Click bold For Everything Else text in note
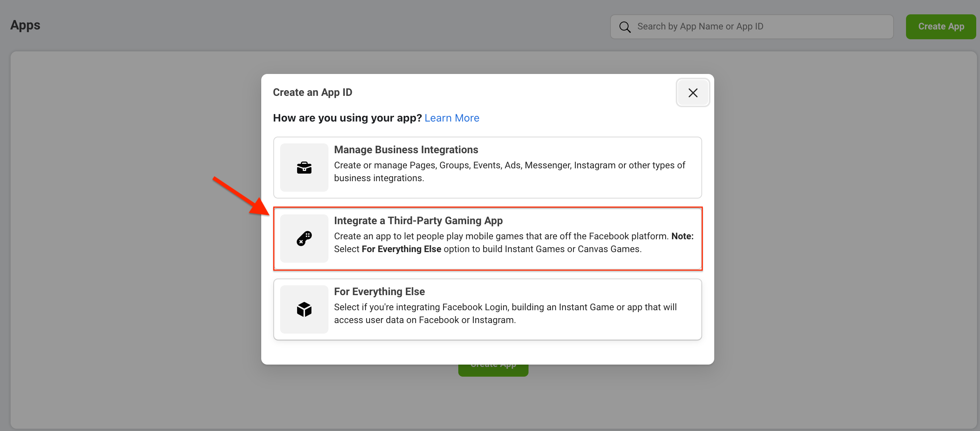This screenshot has width=980, height=431. 401,249
